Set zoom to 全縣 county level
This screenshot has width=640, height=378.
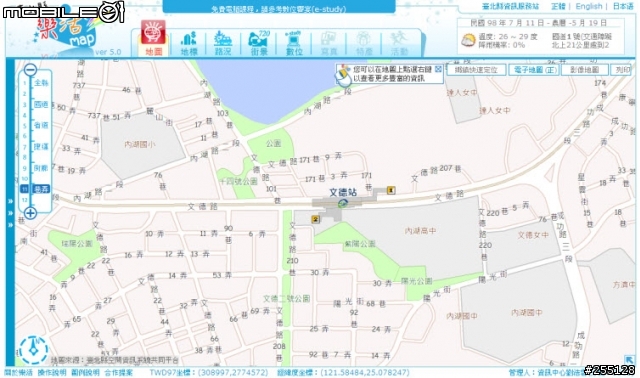tap(41, 83)
